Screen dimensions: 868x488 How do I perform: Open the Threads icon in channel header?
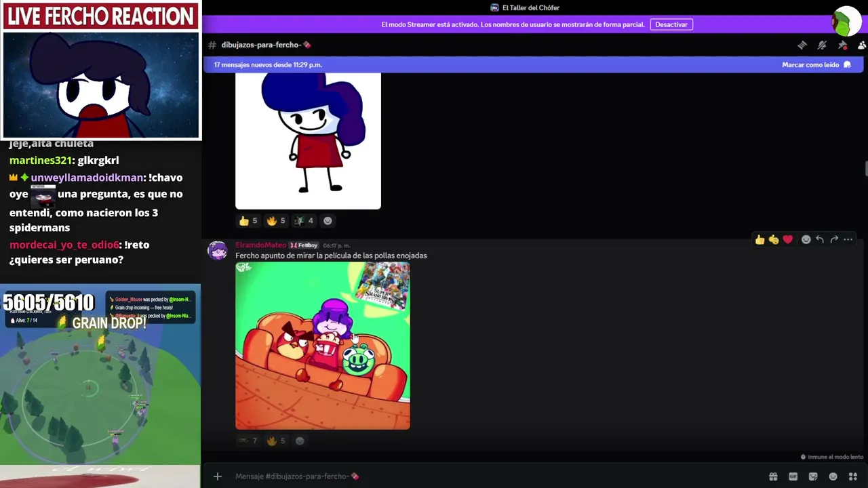tap(802, 45)
